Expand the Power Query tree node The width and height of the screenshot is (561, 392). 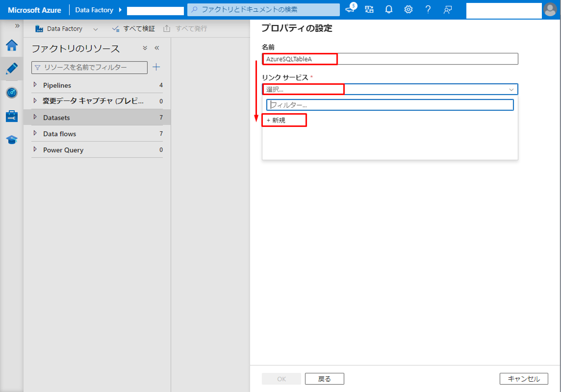pos(35,149)
